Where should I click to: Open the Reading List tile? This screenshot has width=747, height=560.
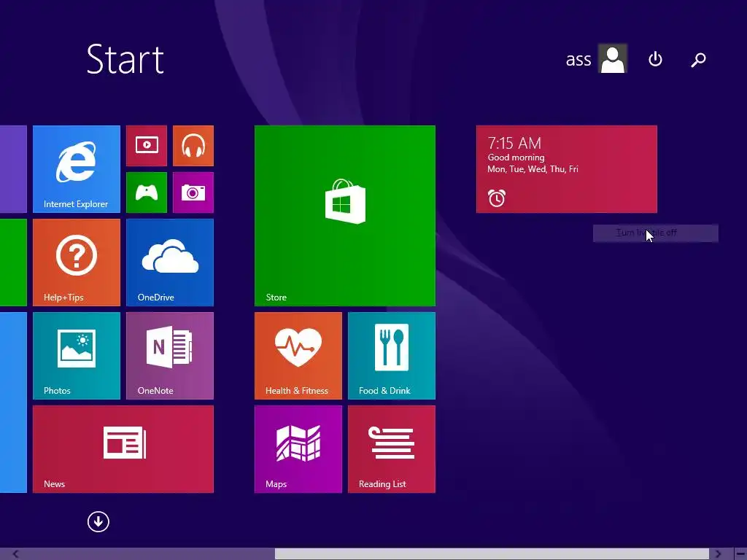point(392,449)
